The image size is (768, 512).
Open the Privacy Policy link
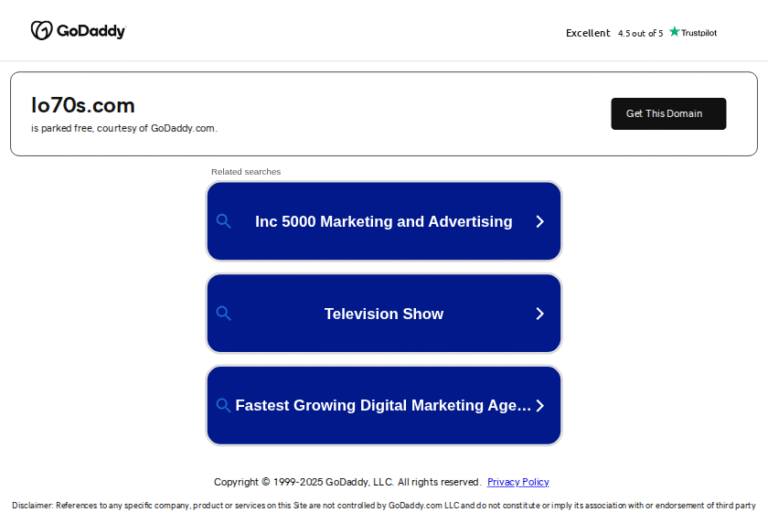pos(518,482)
